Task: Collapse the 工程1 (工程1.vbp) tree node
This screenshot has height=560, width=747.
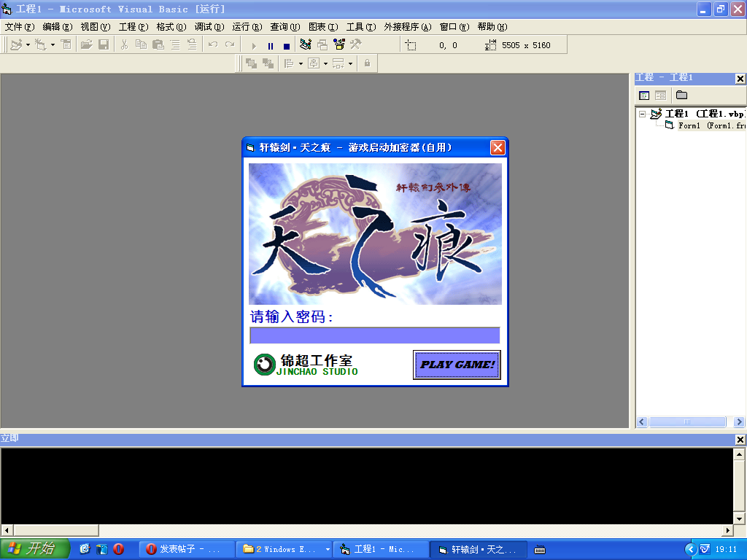Action: (x=642, y=114)
